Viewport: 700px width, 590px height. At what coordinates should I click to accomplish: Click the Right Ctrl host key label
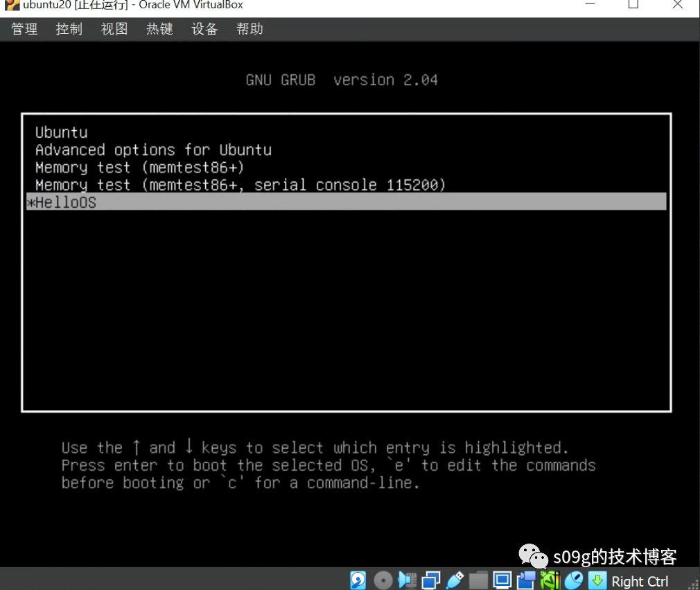[x=640, y=582]
